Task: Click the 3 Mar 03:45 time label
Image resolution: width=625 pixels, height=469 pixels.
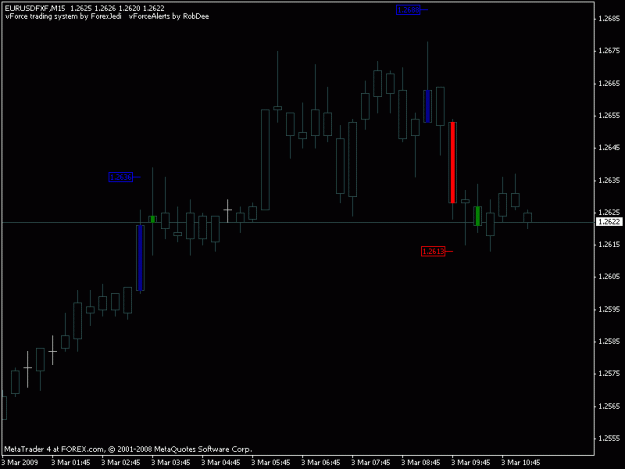Action: 171,462
